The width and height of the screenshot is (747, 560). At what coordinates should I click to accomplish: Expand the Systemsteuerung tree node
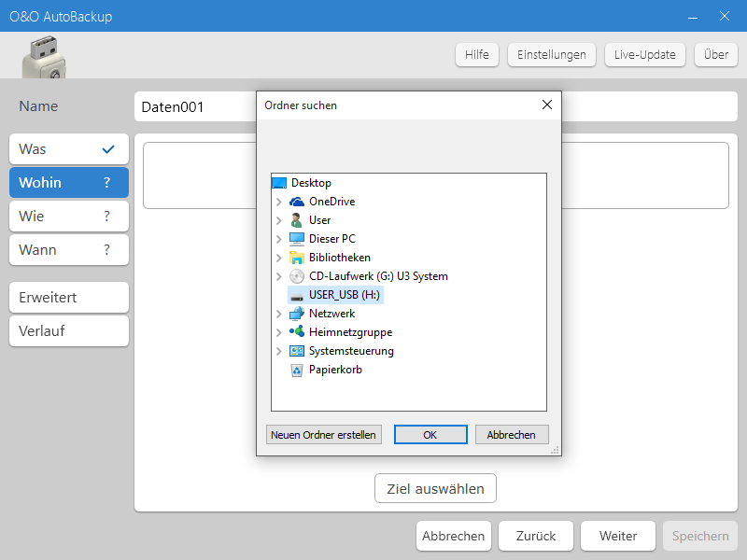pyautogui.click(x=279, y=351)
